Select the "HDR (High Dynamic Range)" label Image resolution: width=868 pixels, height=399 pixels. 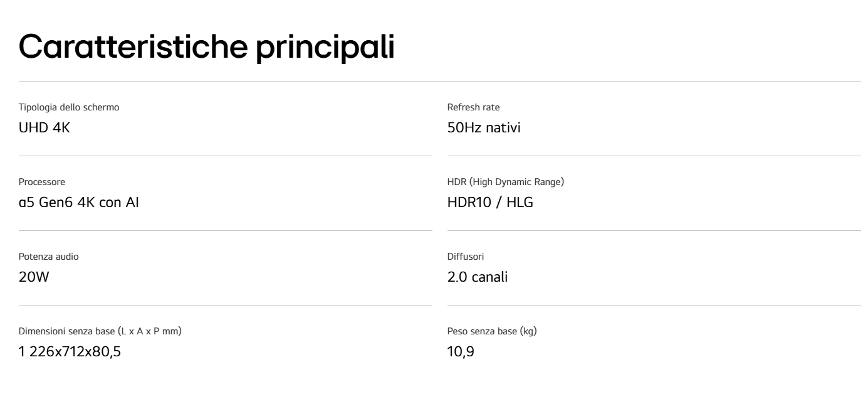506,182
